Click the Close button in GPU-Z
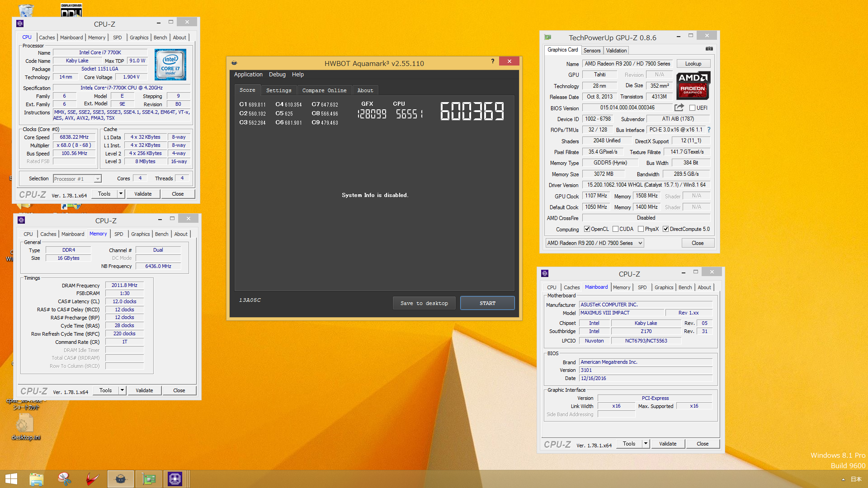The width and height of the screenshot is (868, 488). pyautogui.click(x=698, y=243)
